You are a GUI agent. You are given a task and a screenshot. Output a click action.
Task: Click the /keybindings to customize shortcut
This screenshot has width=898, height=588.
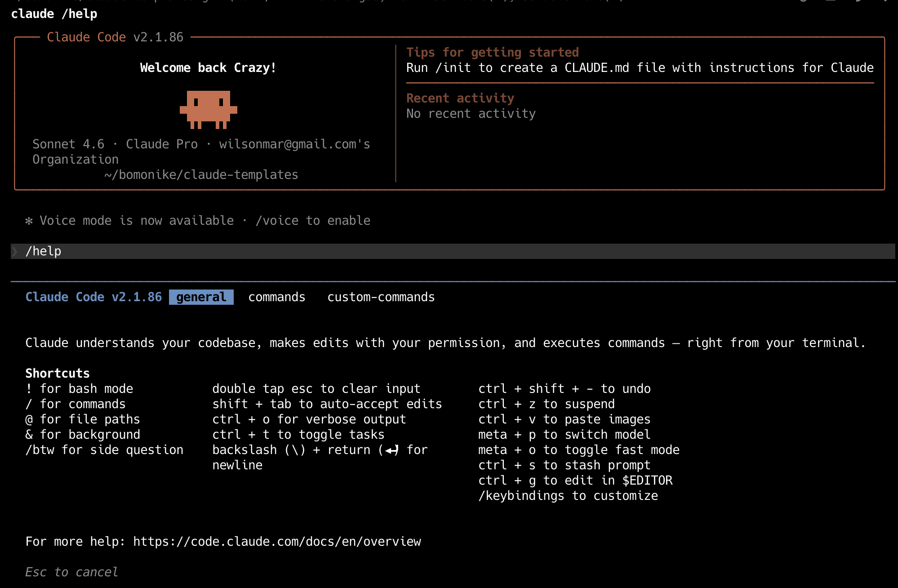click(x=568, y=495)
